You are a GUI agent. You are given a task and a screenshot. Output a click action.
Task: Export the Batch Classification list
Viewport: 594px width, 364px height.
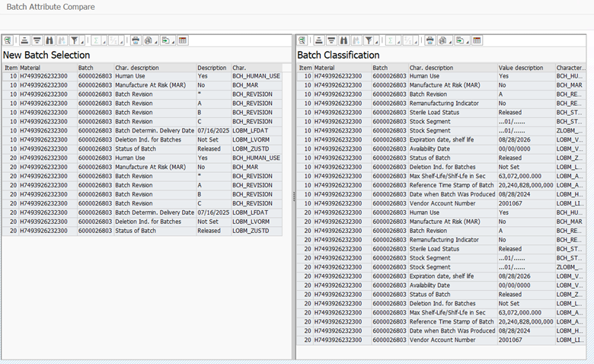click(459, 40)
